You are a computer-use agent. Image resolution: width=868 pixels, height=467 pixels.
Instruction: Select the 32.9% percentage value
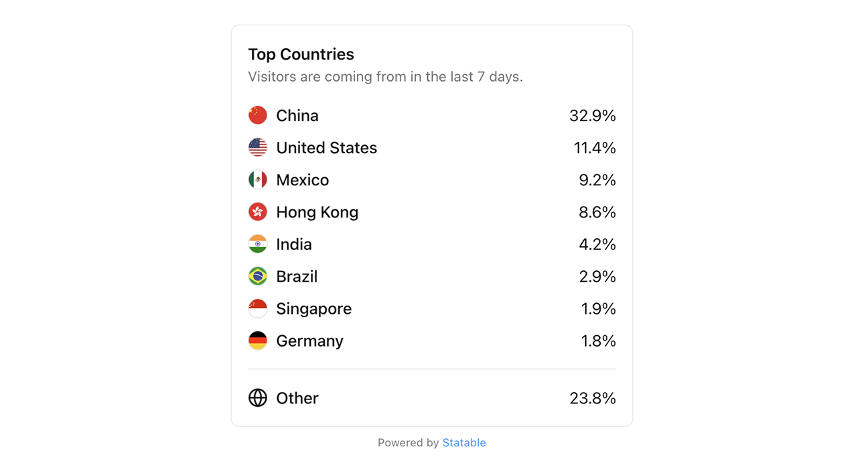tap(593, 116)
